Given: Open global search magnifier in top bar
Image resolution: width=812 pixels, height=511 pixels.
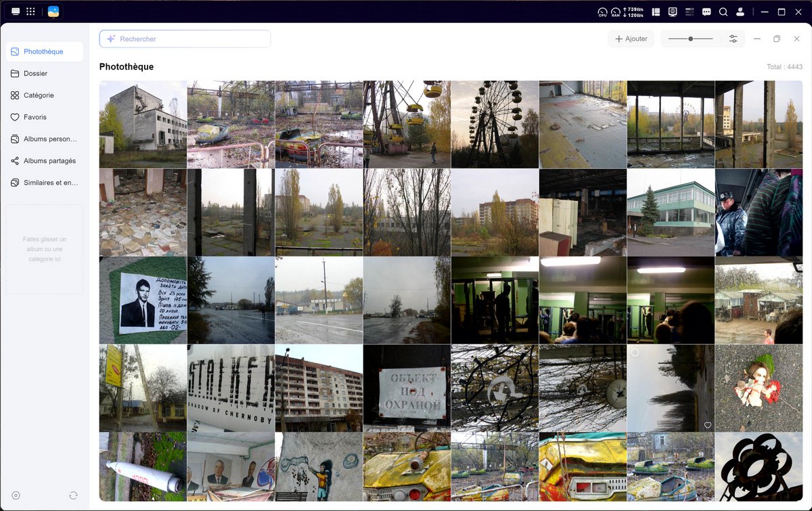Looking at the screenshot, I should tap(723, 12).
